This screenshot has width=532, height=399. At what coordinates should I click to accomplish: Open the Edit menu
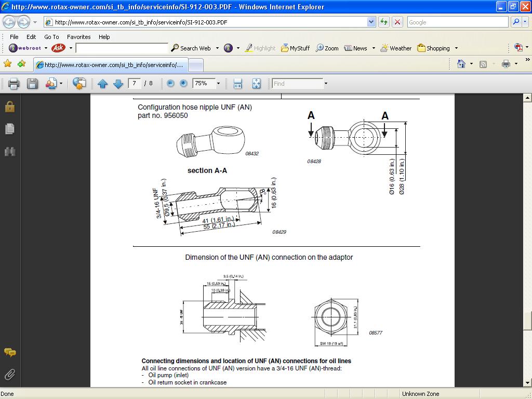pyautogui.click(x=31, y=37)
